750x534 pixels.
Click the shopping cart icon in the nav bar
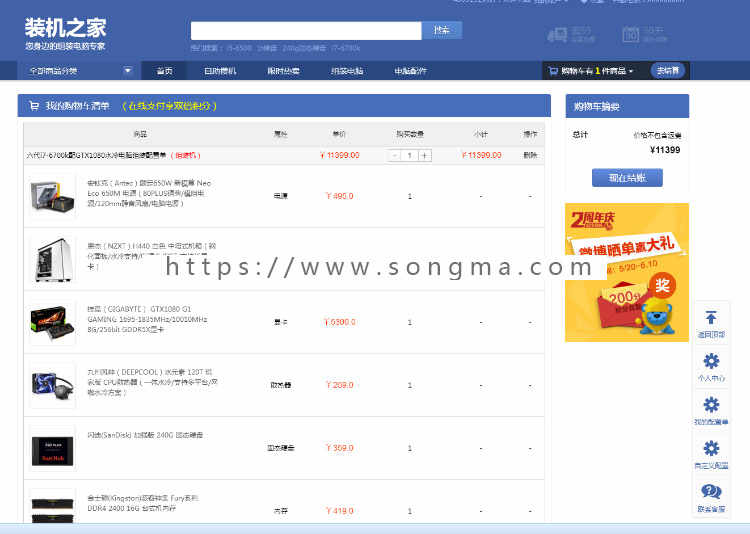click(x=553, y=71)
